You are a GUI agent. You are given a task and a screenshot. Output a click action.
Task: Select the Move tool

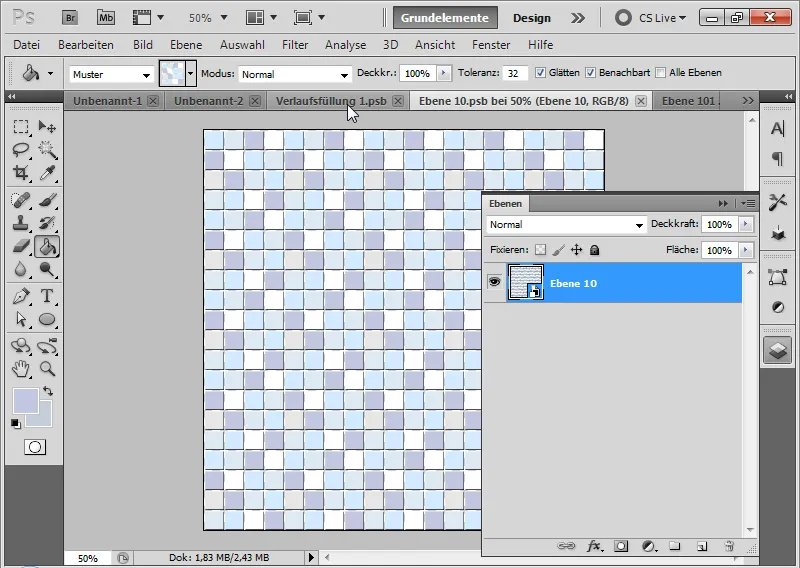(x=47, y=126)
